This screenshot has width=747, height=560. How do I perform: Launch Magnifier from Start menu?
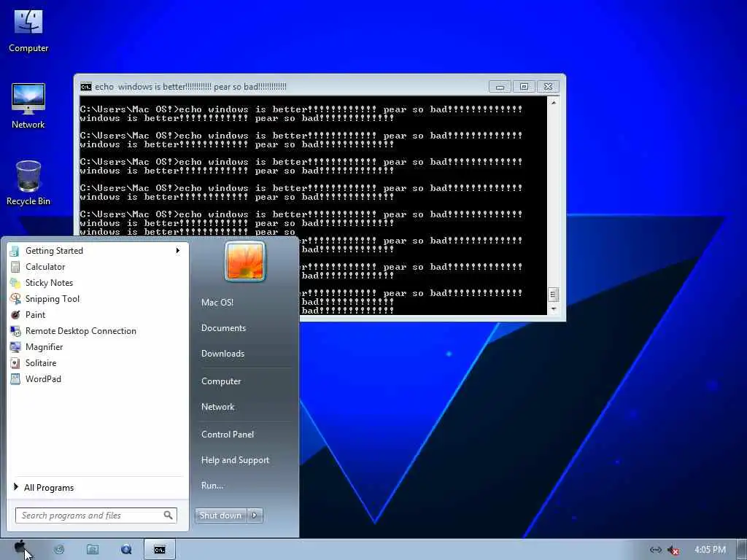pos(98,347)
